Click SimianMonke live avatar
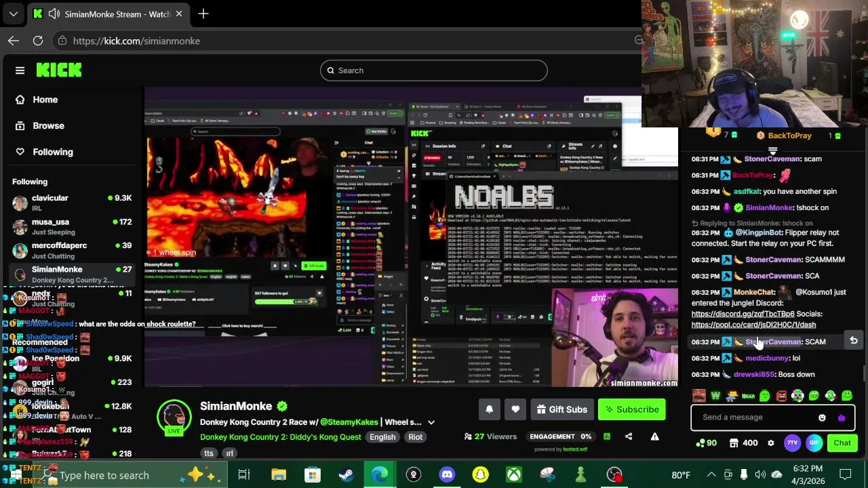Image resolution: width=868 pixels, height=488 pixels. [174, 417]
